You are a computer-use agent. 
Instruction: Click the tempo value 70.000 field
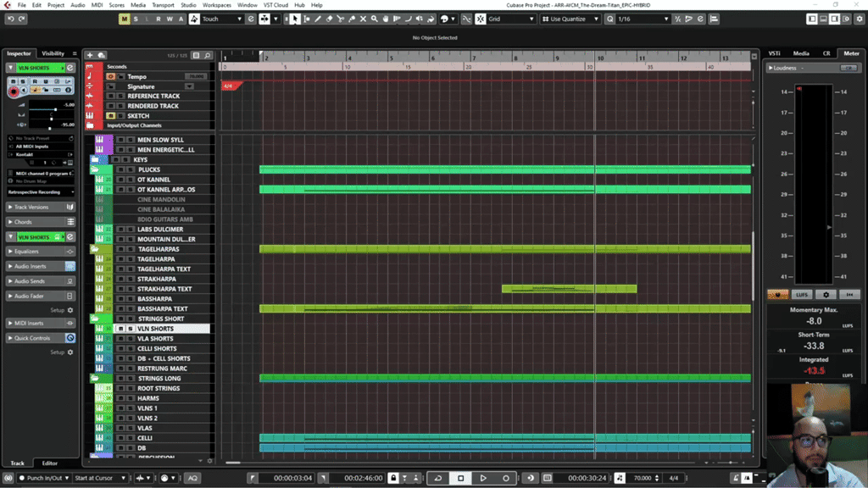click(643, 478)
